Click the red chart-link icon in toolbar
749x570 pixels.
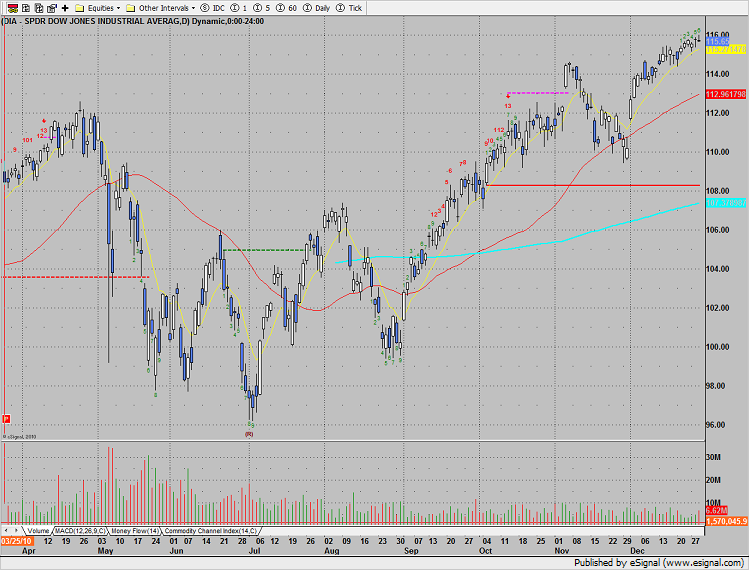13,8
